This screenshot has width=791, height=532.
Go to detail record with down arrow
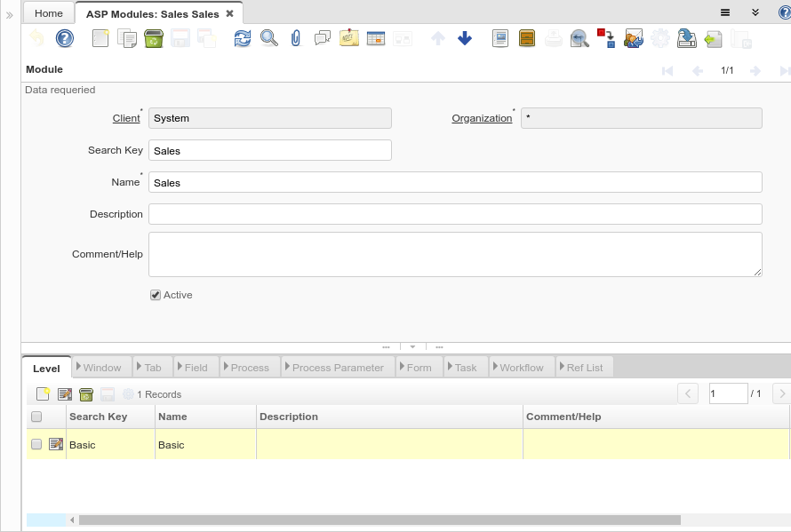click(465, 38)
